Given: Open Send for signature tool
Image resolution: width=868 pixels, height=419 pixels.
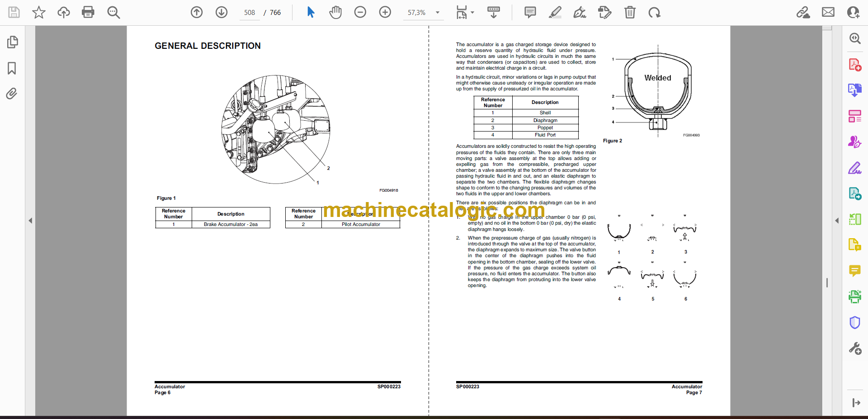Looking at the screenshot, I should 855,142.
